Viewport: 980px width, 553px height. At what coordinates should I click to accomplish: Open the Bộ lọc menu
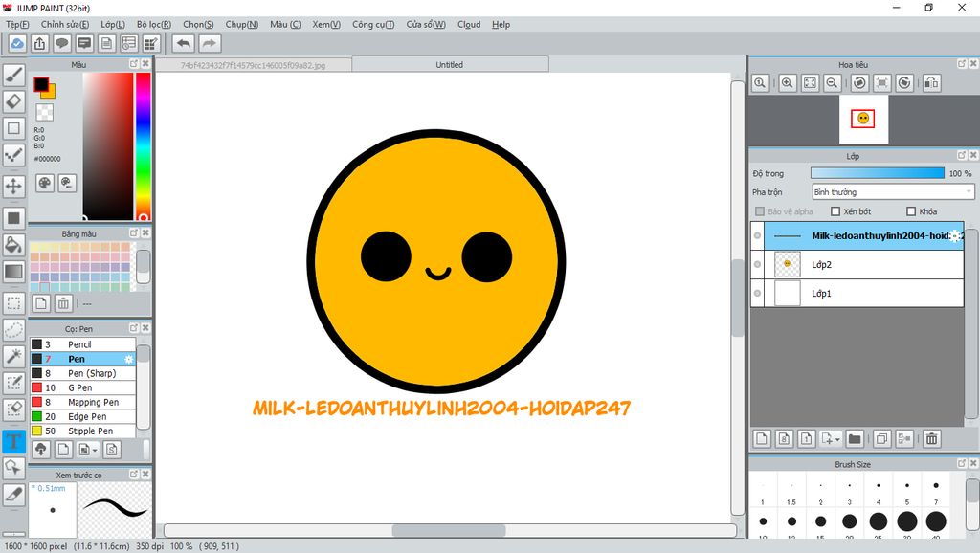(x=154, y=24)
